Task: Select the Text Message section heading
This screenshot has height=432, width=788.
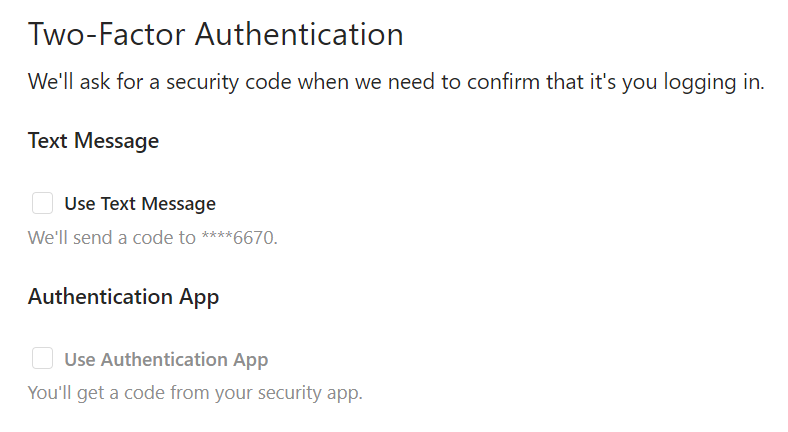Action: pyautogui.click(x=93, y=141)
